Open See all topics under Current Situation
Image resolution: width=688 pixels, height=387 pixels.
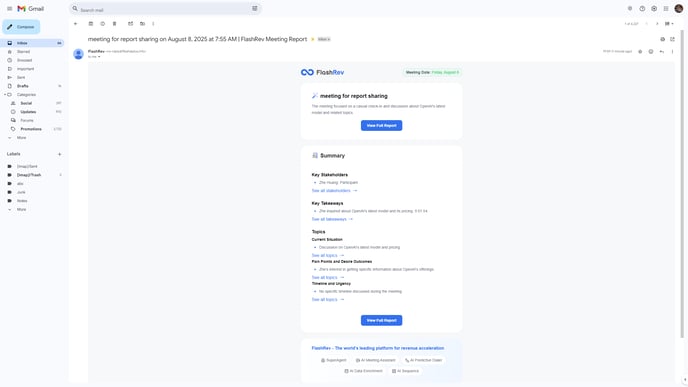pyautogui.click(x=328, y=255)
